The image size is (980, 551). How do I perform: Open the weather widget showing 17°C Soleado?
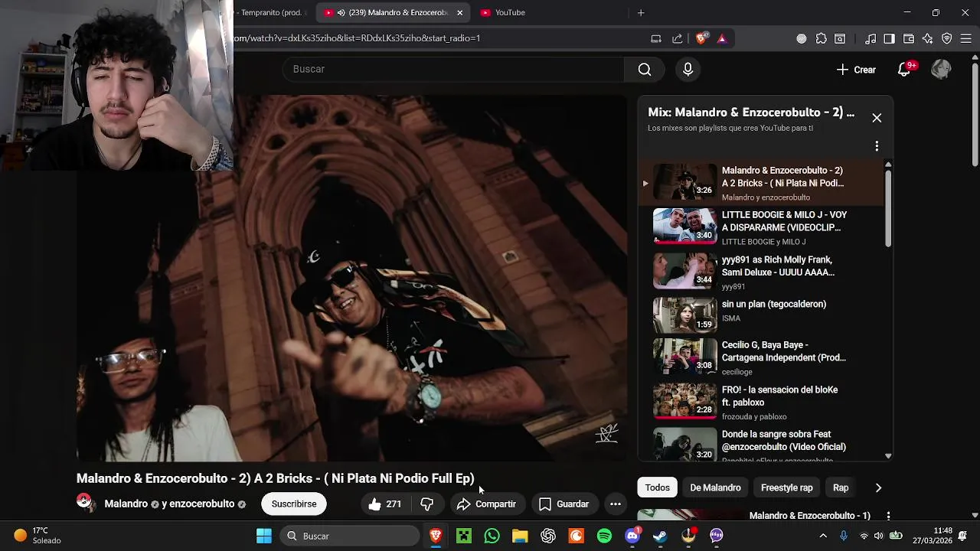[x=37, y=536]
